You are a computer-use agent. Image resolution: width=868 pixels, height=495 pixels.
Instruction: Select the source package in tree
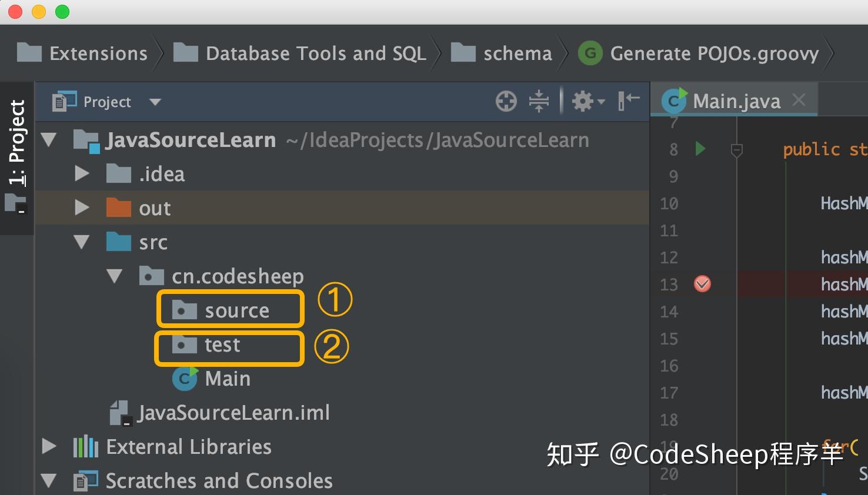pos(236,310)
